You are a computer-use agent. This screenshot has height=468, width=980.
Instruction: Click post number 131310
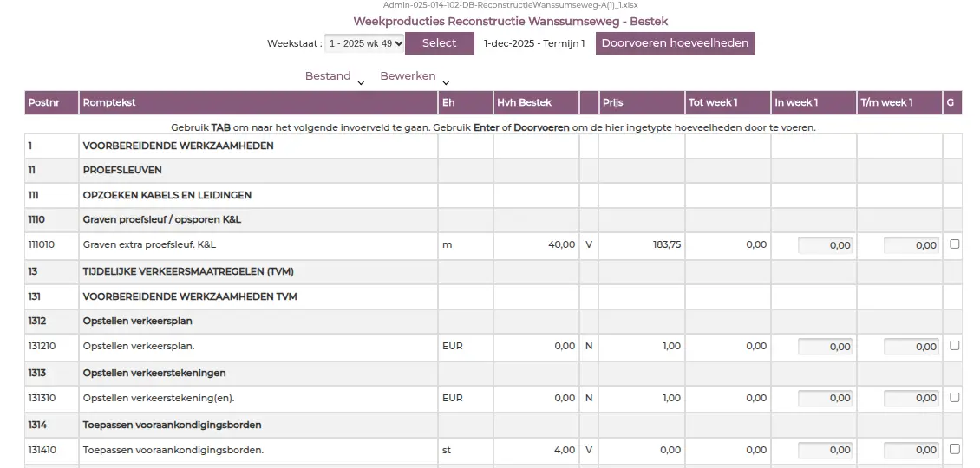(42, 398)
